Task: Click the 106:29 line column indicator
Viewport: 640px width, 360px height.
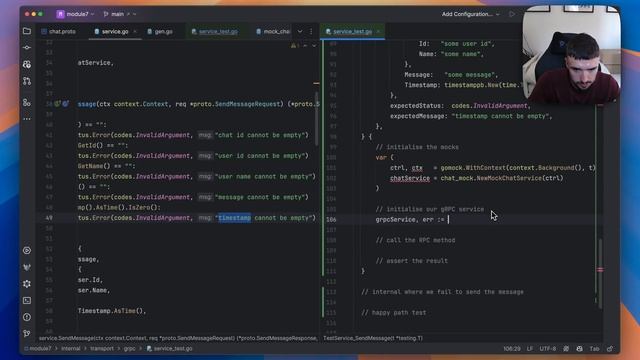Action: point(511,349)
